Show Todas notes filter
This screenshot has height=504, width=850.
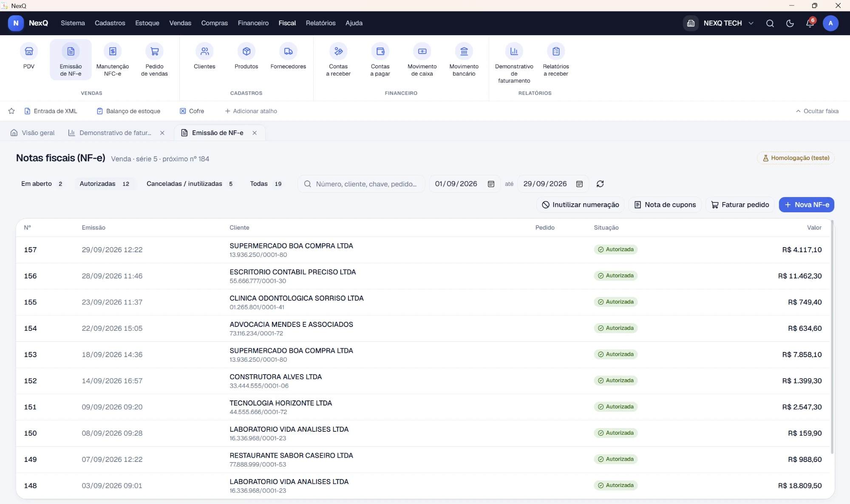click(x=266, y=184)
